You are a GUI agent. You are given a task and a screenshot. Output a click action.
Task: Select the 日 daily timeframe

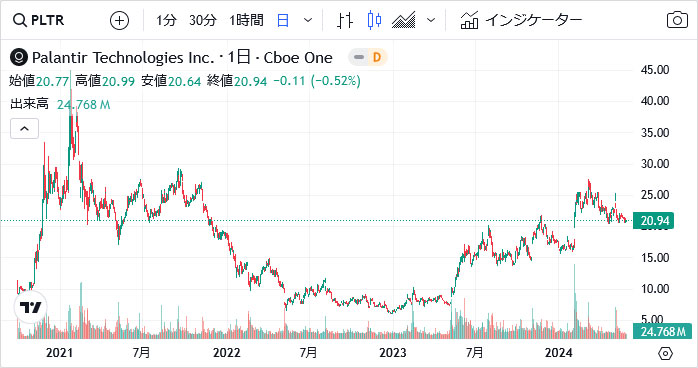283,20
